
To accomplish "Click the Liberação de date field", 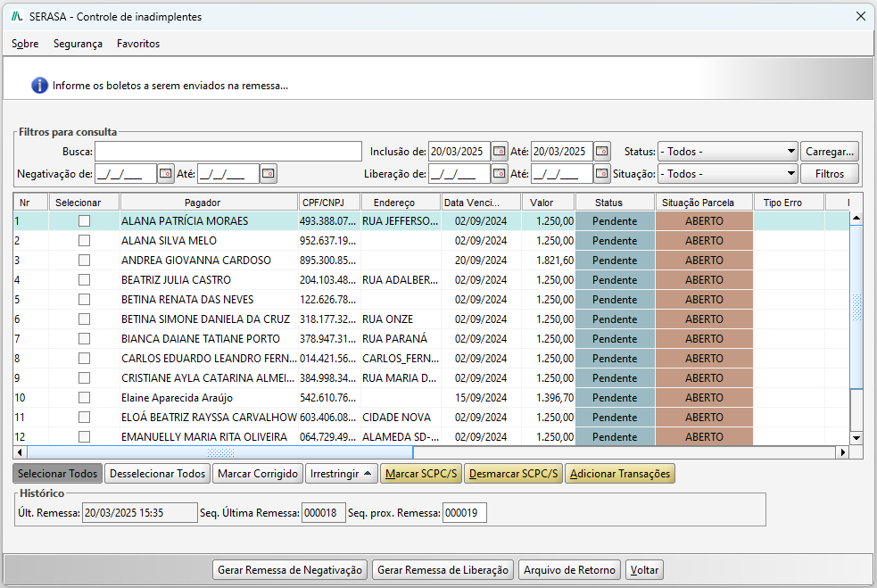I will pyautogui.click(x=459, y=174).
